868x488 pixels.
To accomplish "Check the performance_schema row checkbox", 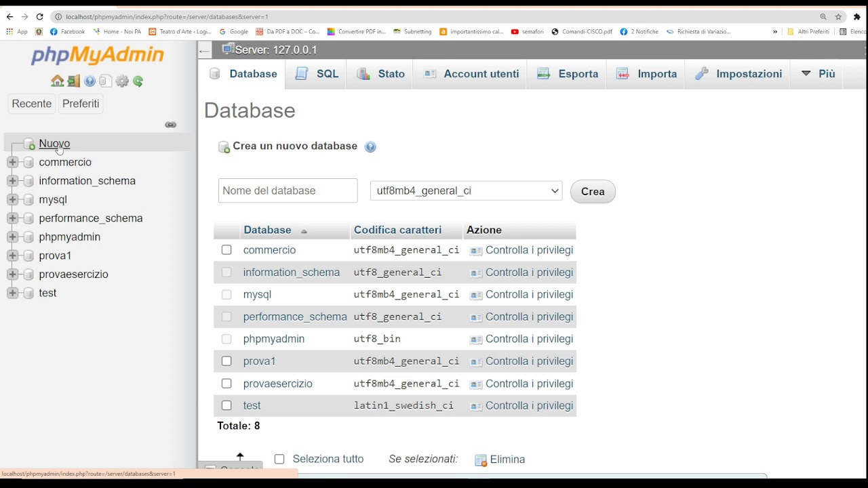I will [226, 317].
